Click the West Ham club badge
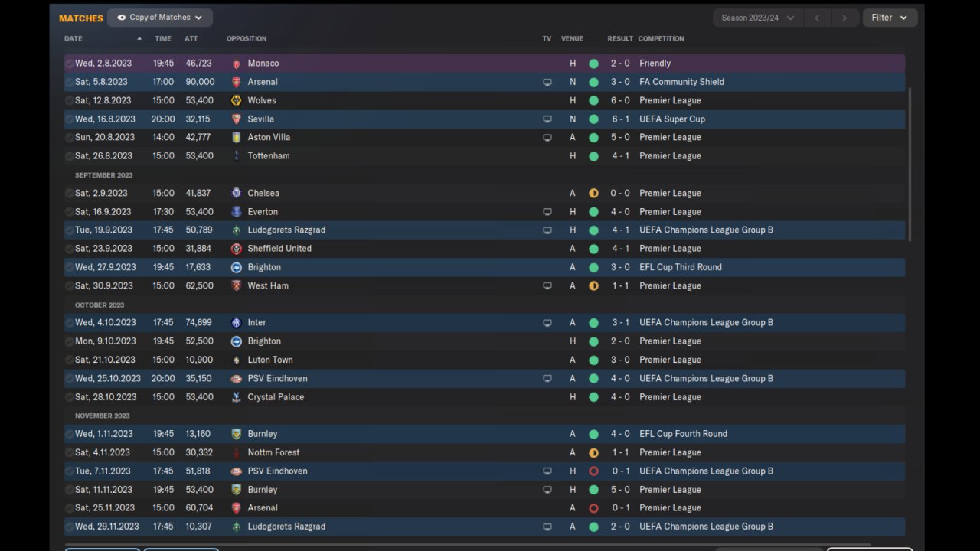 coord(236,286)
